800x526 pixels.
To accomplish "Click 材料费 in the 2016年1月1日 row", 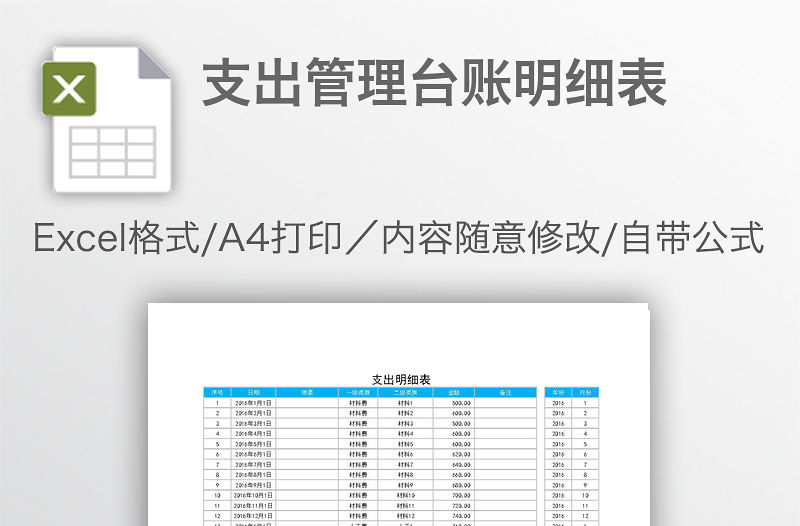I will pos(358,403).
